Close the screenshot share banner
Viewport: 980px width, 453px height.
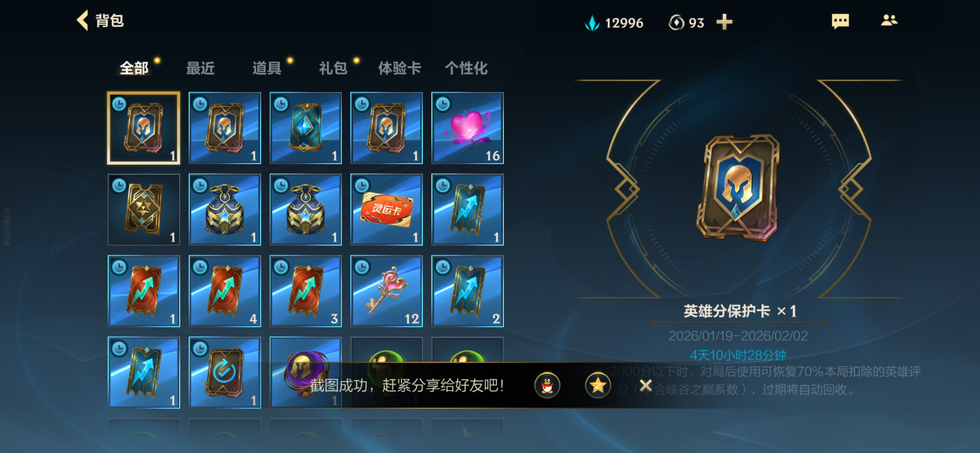646,385
